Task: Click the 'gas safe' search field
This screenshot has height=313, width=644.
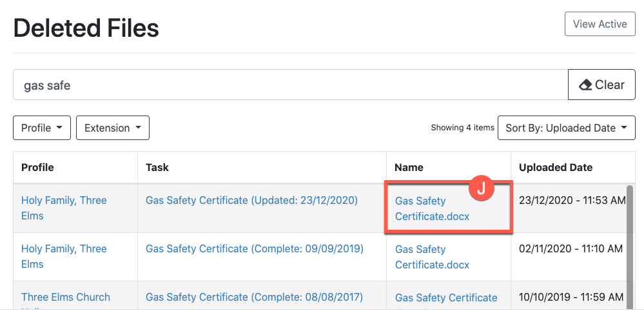Action: click(290, 85)
